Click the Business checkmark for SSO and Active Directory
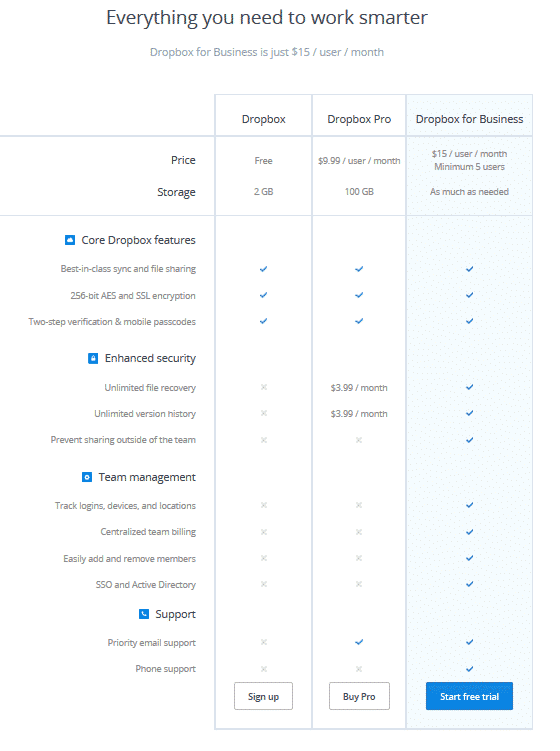The width and height of the screenshot is (560, 751). (x=469, y=584)
